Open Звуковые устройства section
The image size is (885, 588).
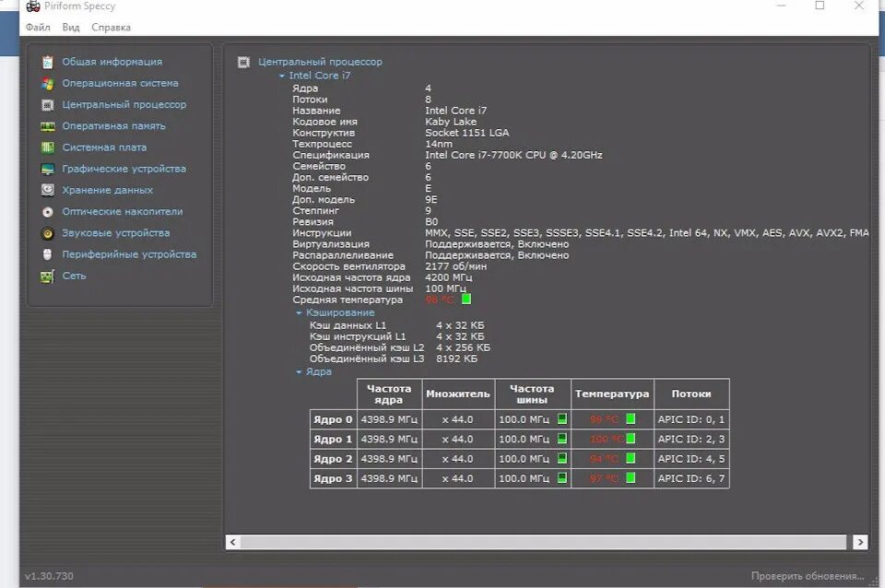116,233
